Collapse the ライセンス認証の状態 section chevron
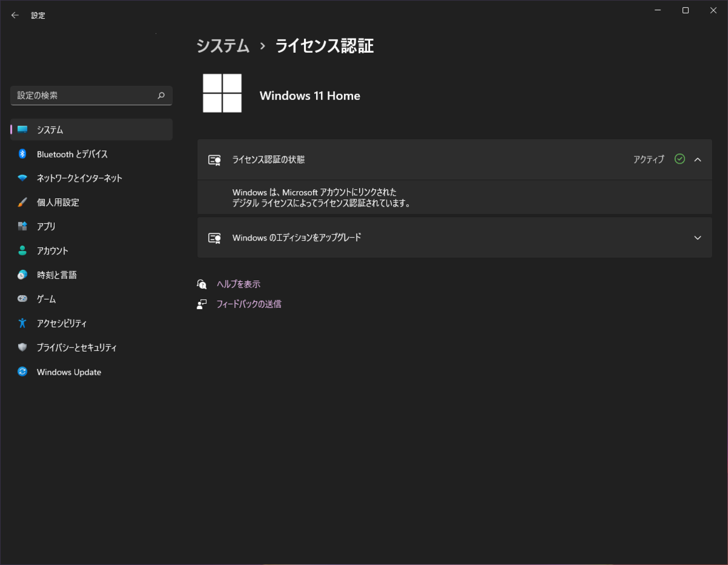This screenshot has width=728, height=565. pyautogui.click(x=698, y=159)
